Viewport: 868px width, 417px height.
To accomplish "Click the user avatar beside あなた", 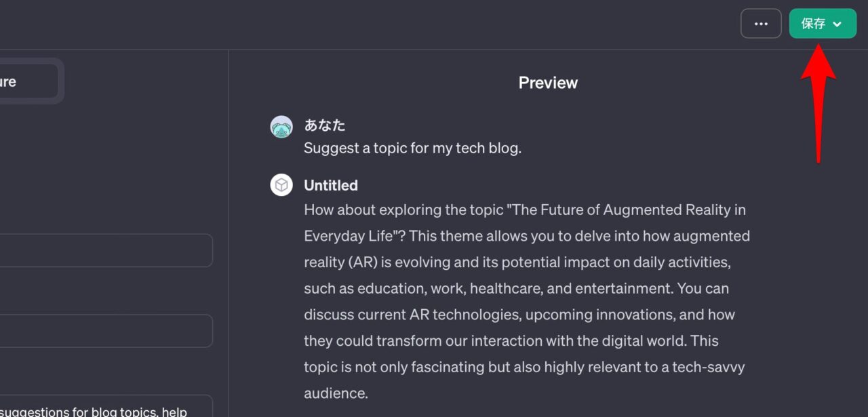I will pyautogui.click(x=281, y=127).
